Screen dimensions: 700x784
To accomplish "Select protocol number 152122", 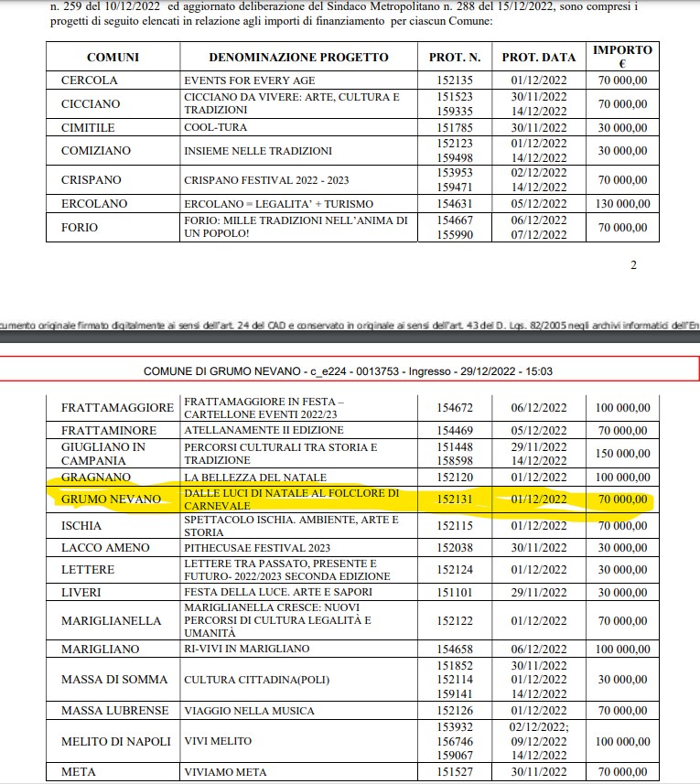I will (455, 621).
